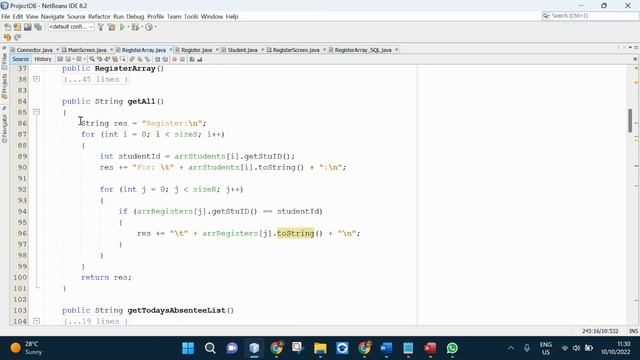Click the Comment editor toolbar icon
The image size is (640, 360).
pos(191,59)
